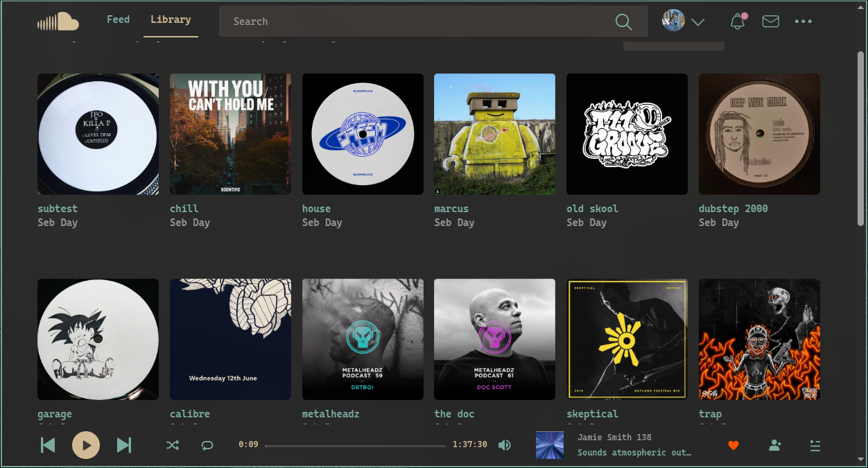Click Seb Day under dubstep 2000
Screen dimensions: 868x468
(719, 223)
